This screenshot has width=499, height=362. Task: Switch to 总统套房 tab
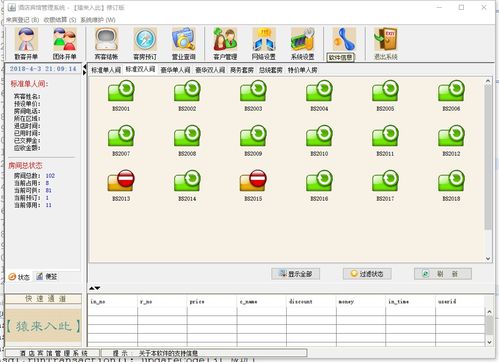pos(270,70)
